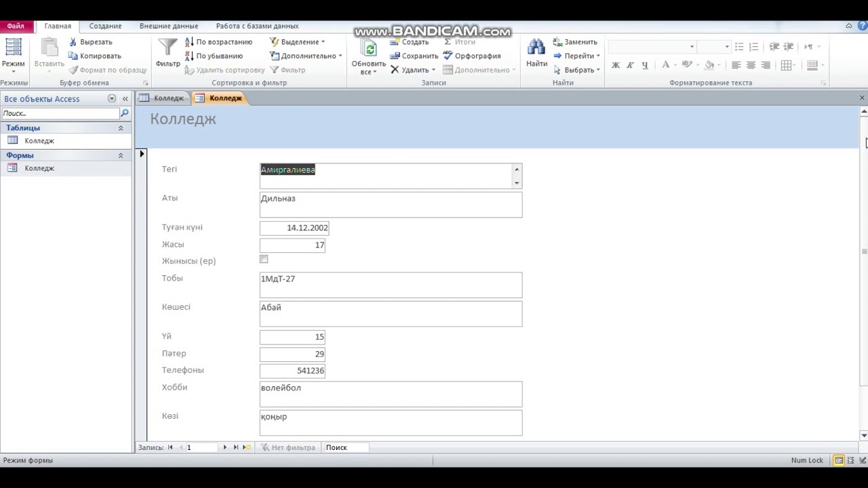This screenshot has width=868, height=488.
Task: Click Сохранить record command
Action: (x=414, y=56)
